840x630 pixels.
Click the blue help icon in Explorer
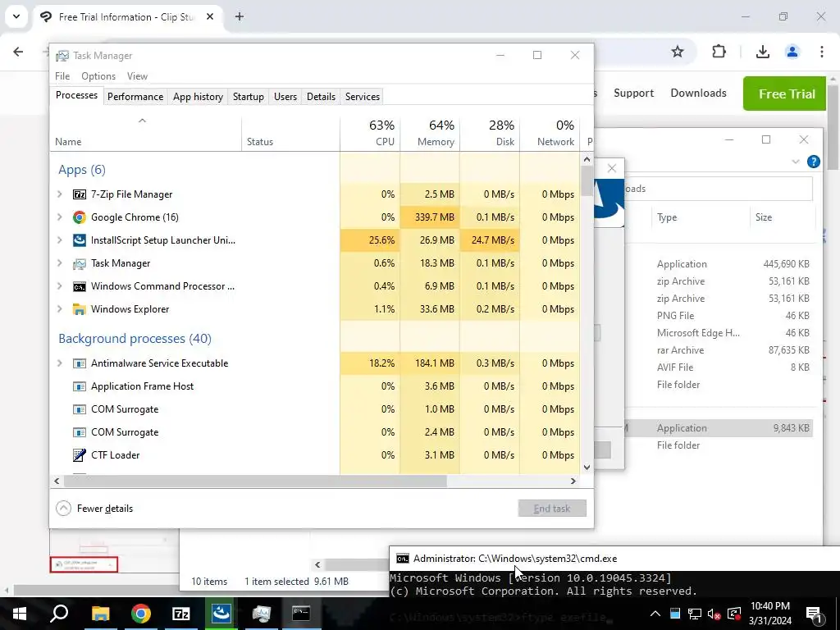coord(813,162)
